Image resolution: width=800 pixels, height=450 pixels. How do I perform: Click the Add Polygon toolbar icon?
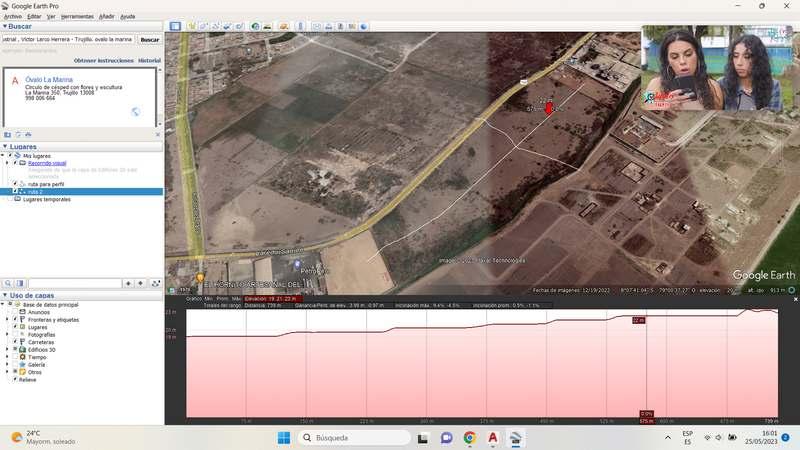click(x=204, y=26)
